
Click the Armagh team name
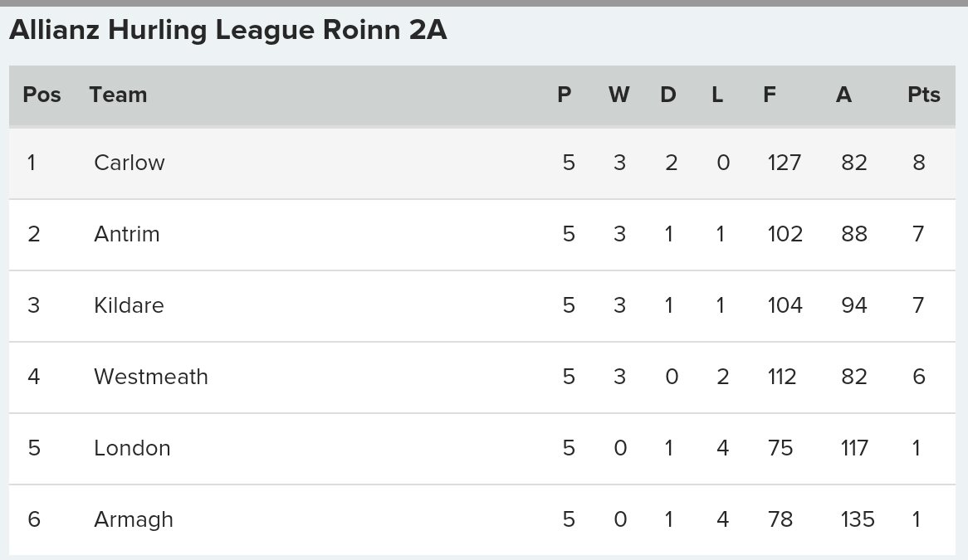tap(134, 520)
